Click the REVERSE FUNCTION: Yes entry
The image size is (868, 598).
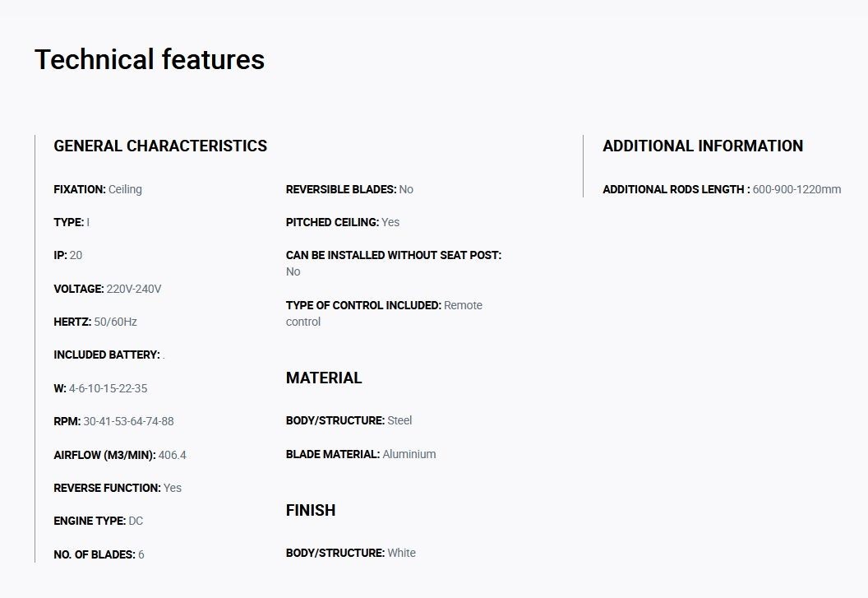[x=118, y=488]
